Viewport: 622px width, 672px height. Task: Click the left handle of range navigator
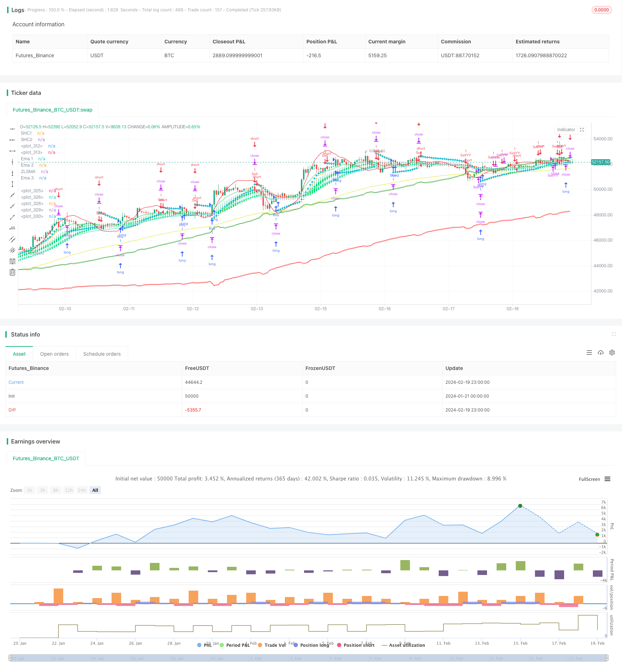(x=10, y=658)
